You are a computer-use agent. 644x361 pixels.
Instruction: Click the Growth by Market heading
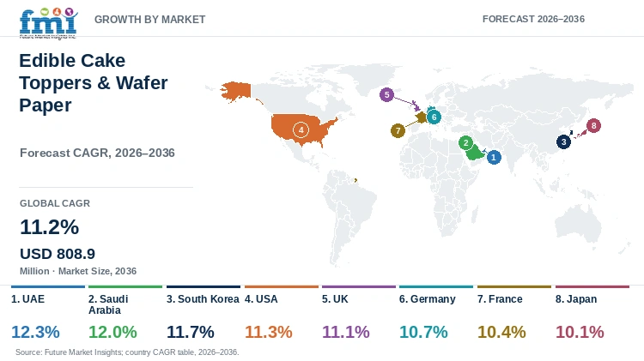point(150,19)
